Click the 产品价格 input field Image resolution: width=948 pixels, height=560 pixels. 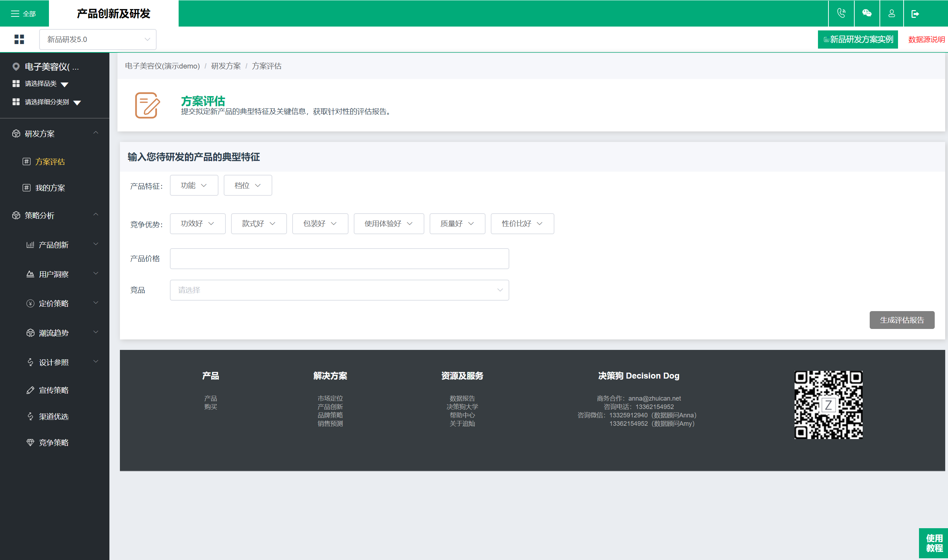[x=339, y=258]
